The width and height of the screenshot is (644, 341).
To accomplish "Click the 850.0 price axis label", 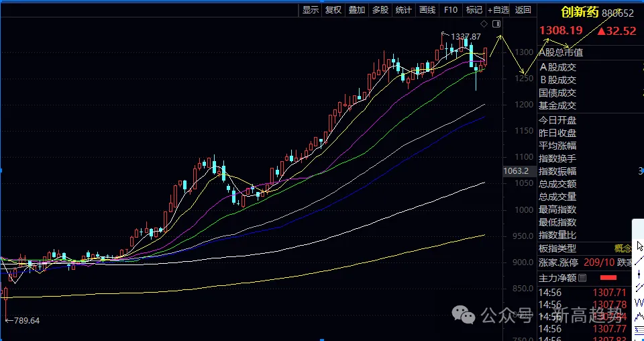I will [522, 289].
